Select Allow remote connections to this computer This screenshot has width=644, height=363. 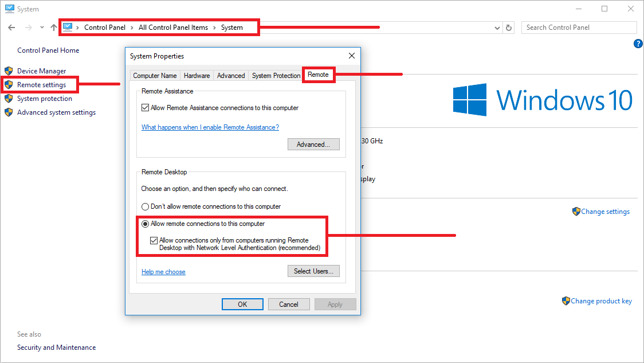pos(145,224)
